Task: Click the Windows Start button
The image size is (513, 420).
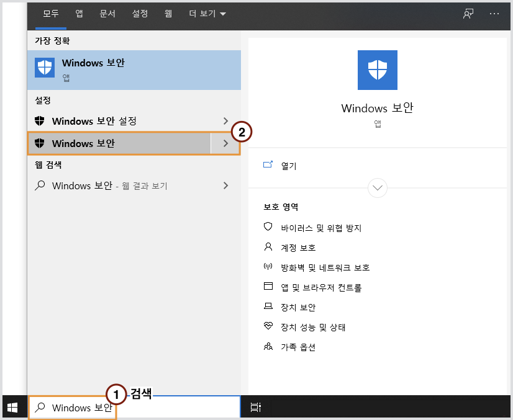Action: [x=12, y=407]
